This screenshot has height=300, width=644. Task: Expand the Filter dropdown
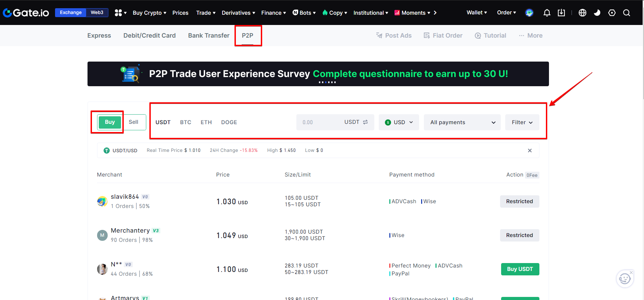click(522, 122)
